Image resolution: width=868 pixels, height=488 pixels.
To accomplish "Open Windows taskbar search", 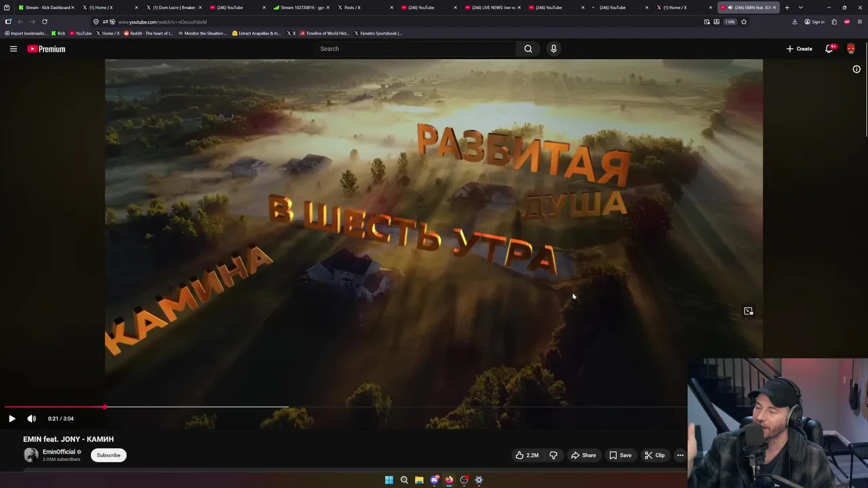I will coord(404,480).
